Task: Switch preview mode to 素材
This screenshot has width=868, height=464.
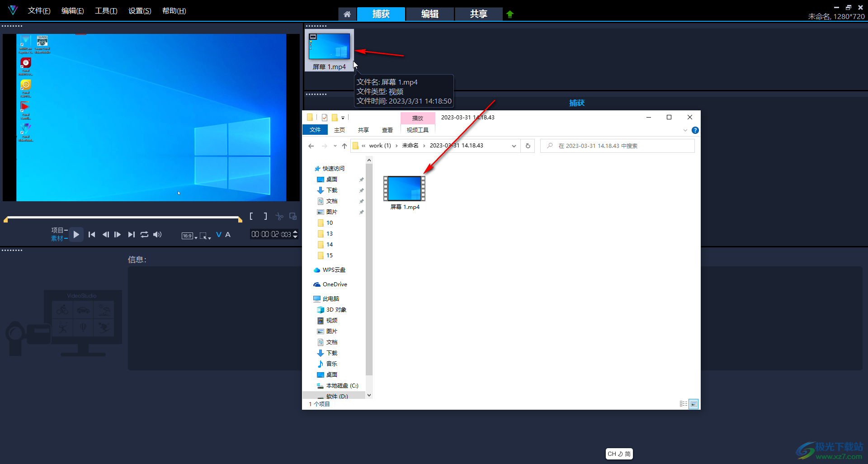Action: (58, 238)
